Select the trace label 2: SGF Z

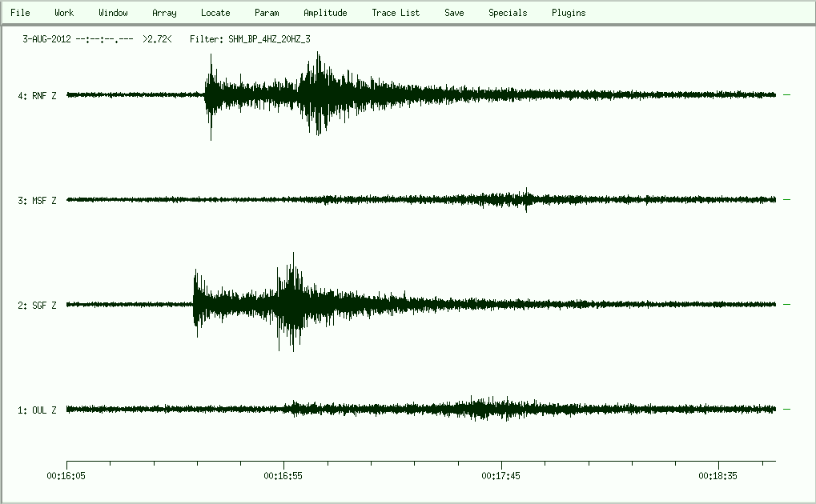pos(37,306)
